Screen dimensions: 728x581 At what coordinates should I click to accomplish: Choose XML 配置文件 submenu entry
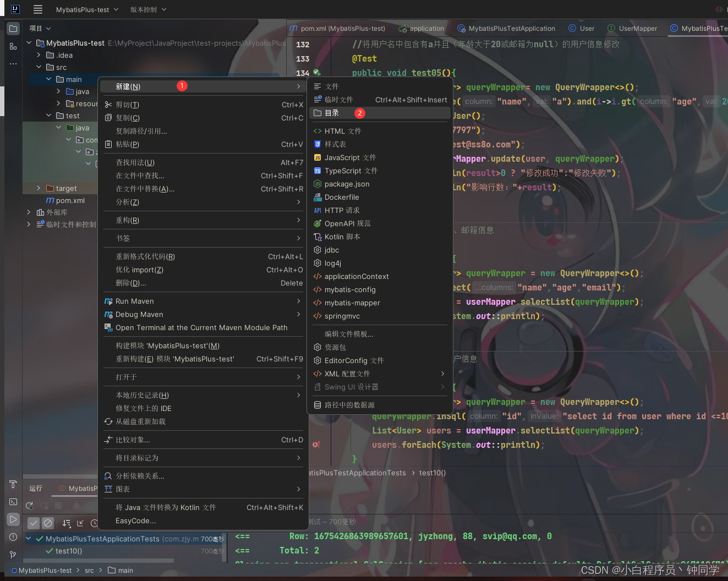tap(380, 374)
